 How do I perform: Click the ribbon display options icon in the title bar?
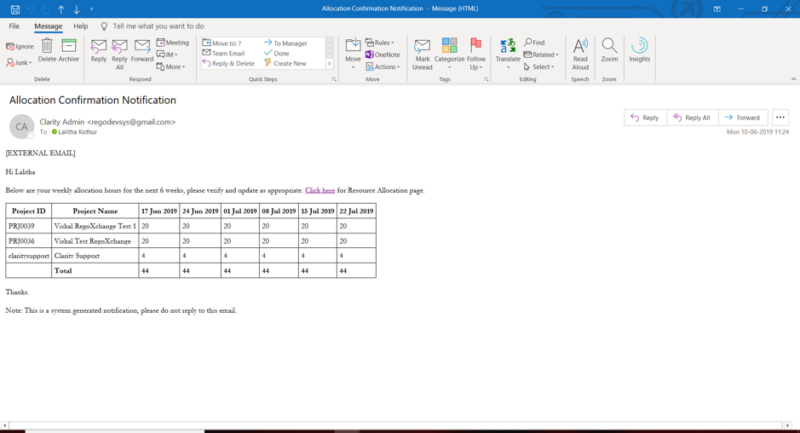pos(717,9)
